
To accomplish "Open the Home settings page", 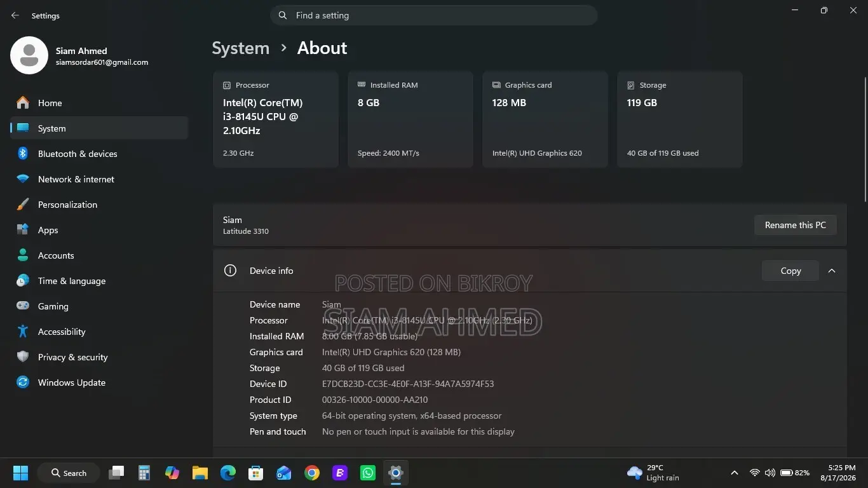I will point(99,103).
